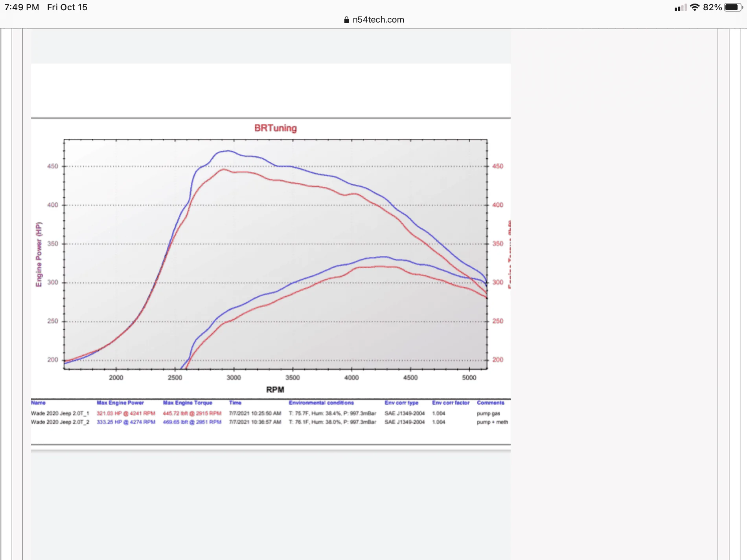The height and width of the screenshot is (560, 747).
Task: Tap the RPM axis label
Action: 275,389
